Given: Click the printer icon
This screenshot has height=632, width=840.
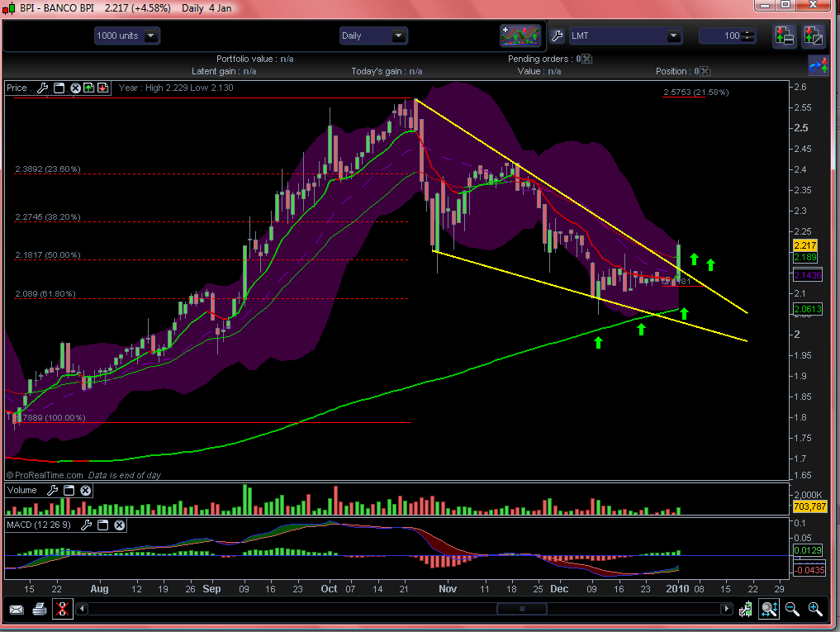Looking at the screenshot, I should 39,610.
